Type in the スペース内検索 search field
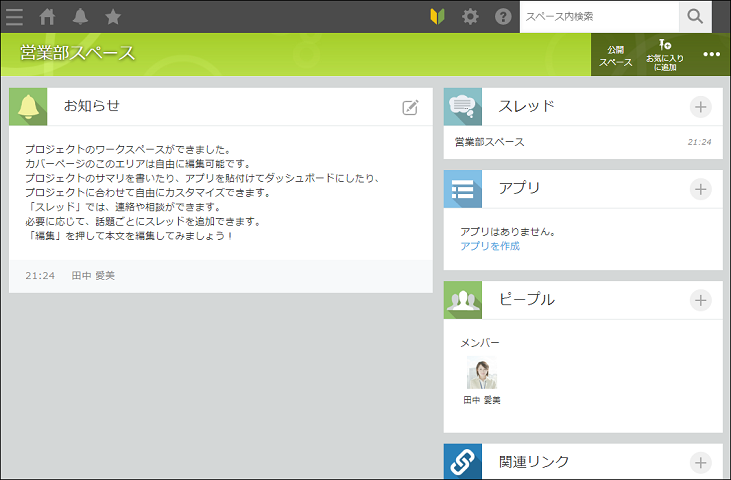 point(598,16)
